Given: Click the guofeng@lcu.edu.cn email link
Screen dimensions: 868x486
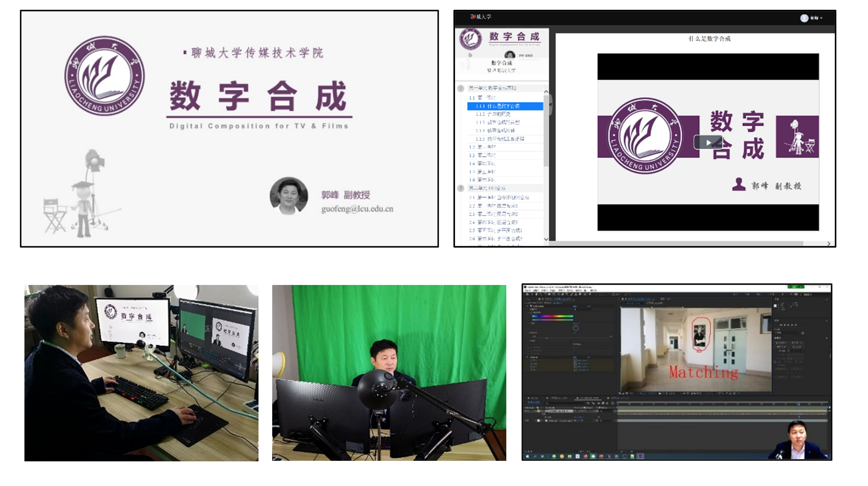Looking at the screenshot, I should pos(357,209).
